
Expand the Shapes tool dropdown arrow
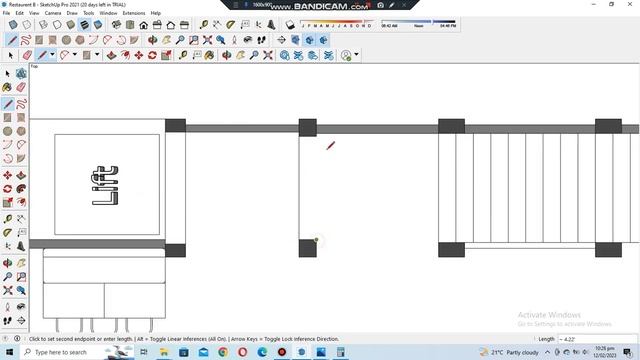click(97, 55)
